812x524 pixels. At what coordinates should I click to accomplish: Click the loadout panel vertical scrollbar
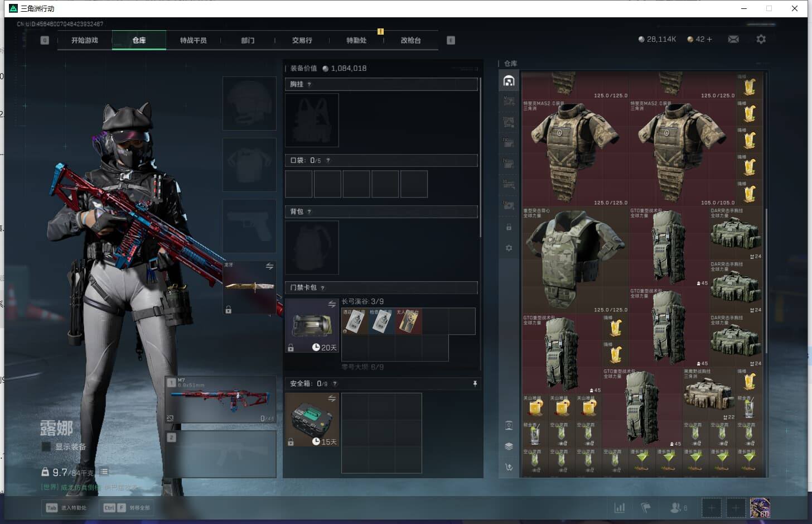pos(480,156)
